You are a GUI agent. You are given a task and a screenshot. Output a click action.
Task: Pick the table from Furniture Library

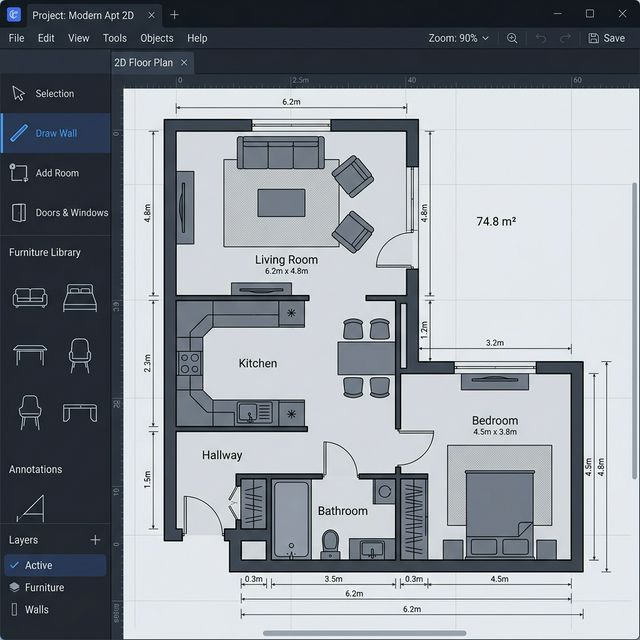pyautogui.click(x=30, y=355)
